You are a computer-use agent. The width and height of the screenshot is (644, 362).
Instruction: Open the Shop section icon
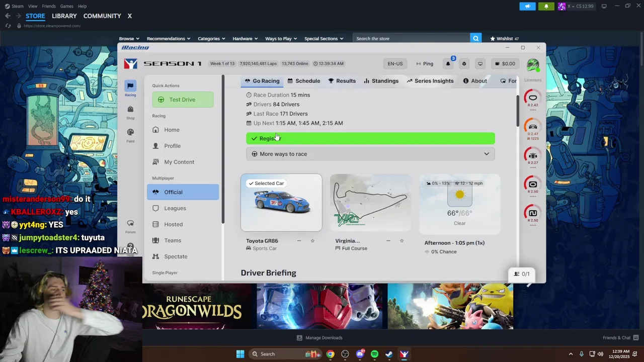pyautogui.click(x=130, y=112)
